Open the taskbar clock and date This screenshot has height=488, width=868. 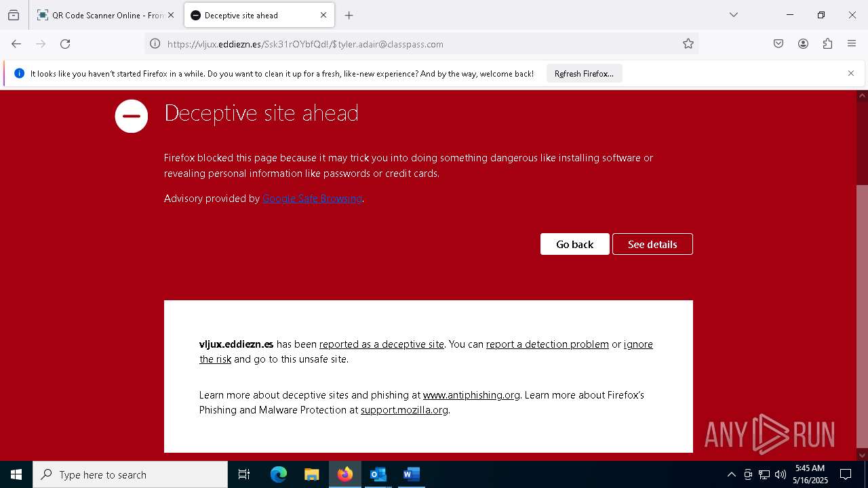tap(810, 474)
